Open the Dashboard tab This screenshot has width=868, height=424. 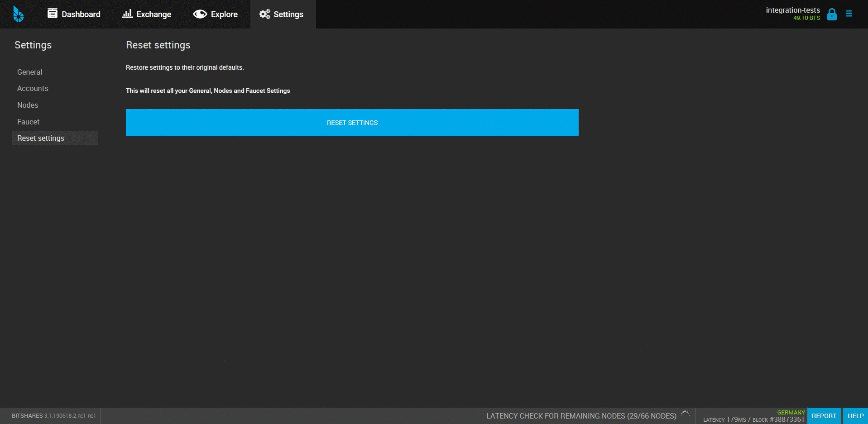click(x=74, y=14)
